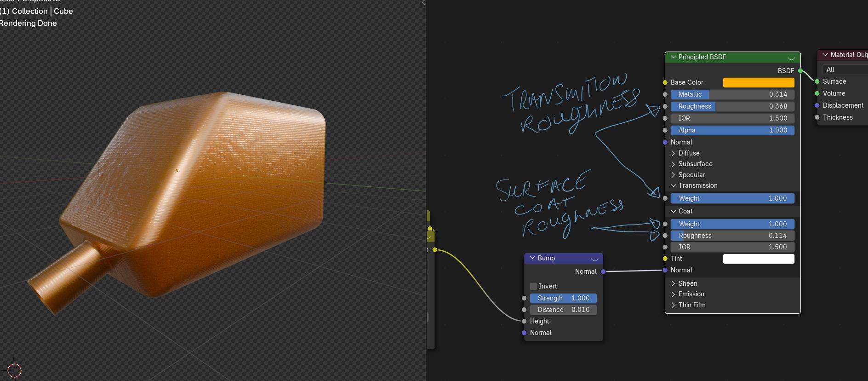
Task: Expand the Emission panel
Action: [674, 294]
